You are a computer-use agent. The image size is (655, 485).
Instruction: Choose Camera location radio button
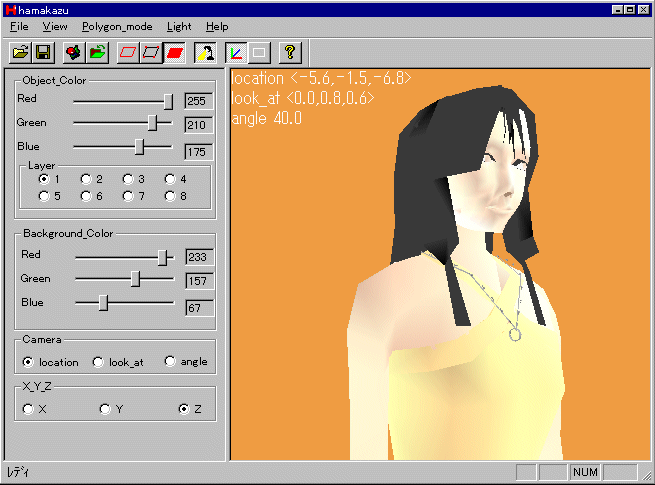coord(28,362)
